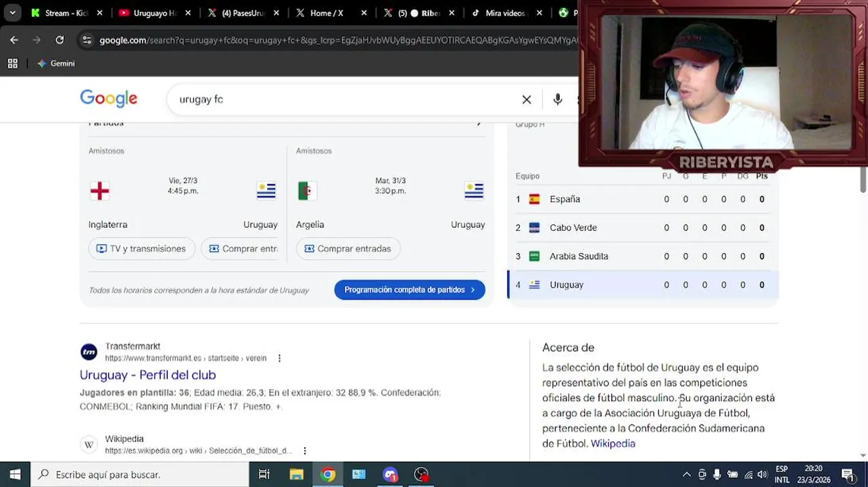Open network settings from tray
This screenshot has height=487, width=868.
(748, 475)
